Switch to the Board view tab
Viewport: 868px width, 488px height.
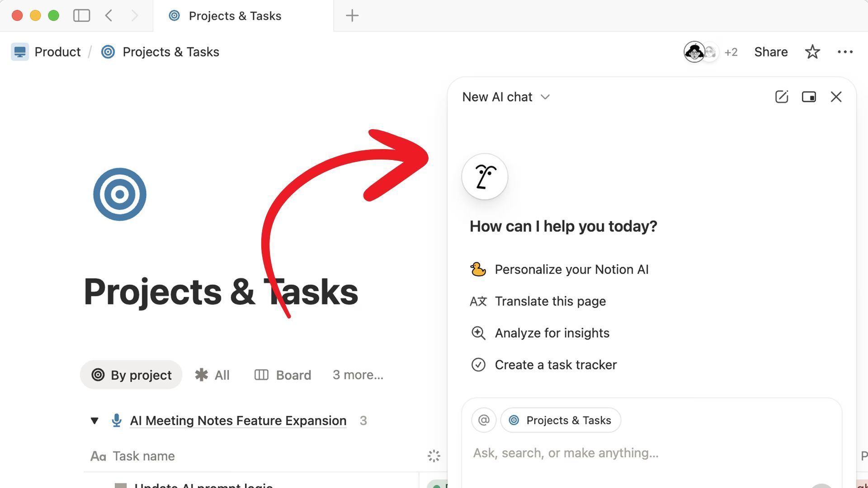pyautogui.click(x=283, y=375)
